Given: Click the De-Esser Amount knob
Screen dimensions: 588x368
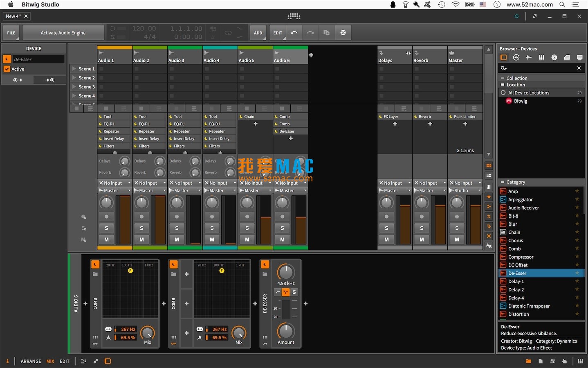Looking at the screenshot, I should tap(286, 331).
